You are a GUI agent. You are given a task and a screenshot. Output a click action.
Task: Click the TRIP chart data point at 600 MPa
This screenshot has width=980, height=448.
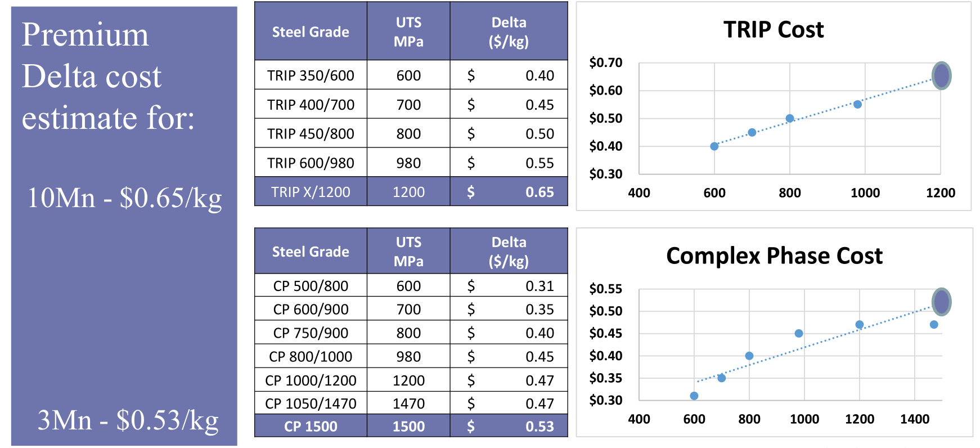pyautogui.click(x=714, y=146)
